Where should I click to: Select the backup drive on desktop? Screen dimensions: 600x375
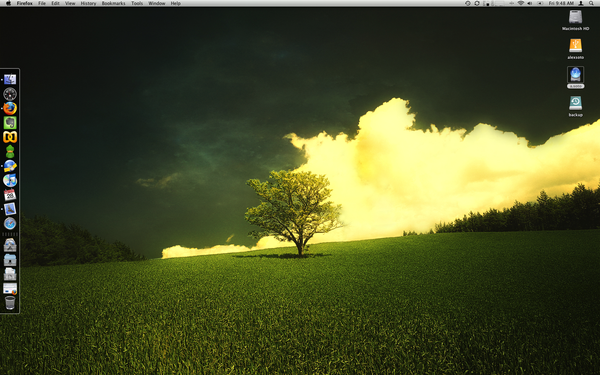[575, 103]
